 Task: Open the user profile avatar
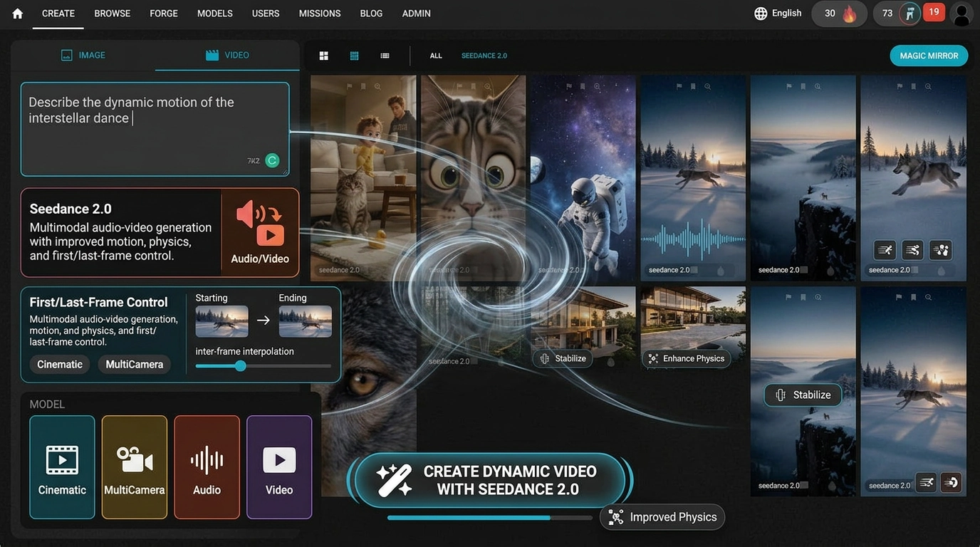pos(961,14)
